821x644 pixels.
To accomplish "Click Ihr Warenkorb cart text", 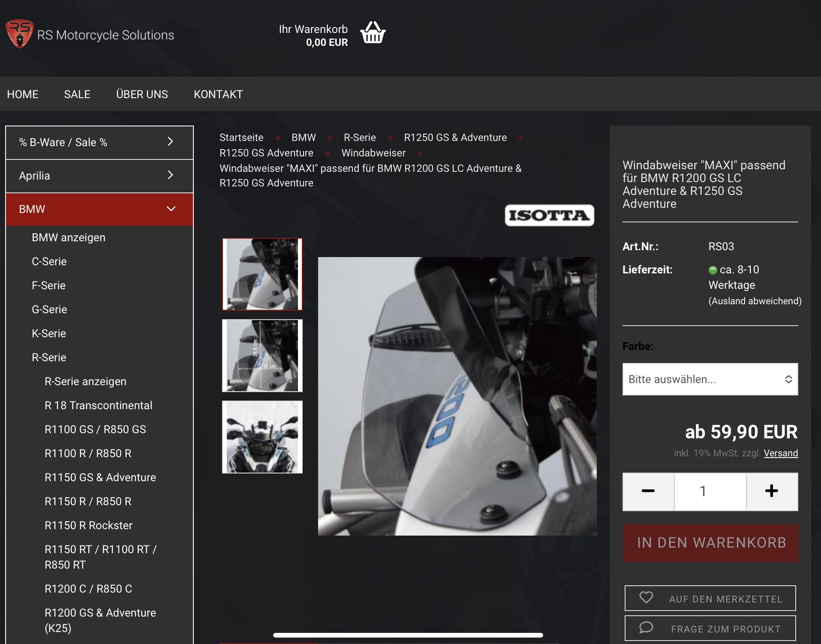I will click(x=313, y=29).
